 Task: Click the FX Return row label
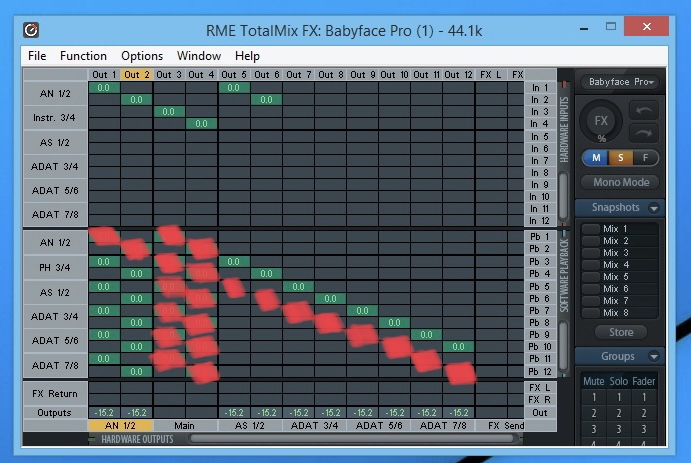pyautogui.click(x=55, y=393)
